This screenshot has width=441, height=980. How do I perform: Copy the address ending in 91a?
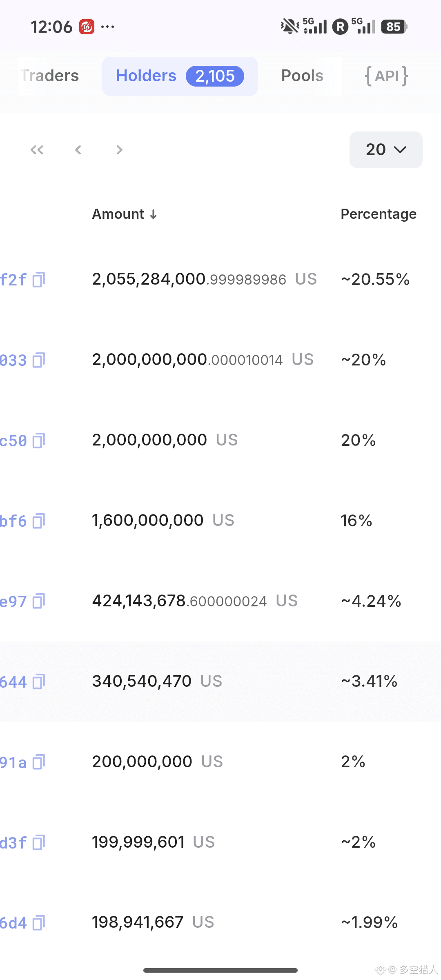(39, 762)
